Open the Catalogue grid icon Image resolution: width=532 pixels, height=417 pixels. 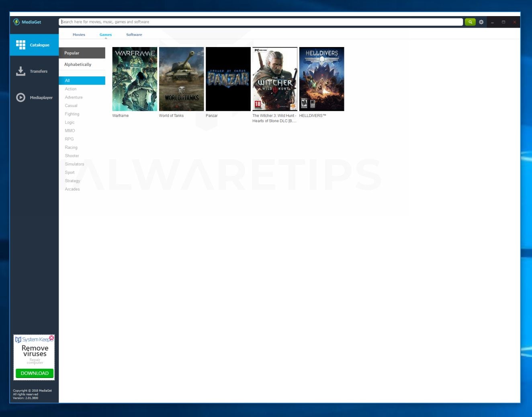pyautogui.click(x=20, y=45)
